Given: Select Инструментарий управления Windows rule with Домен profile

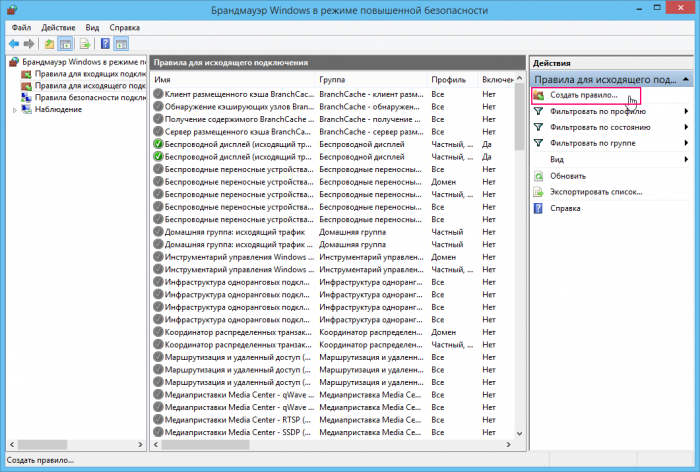Looking at the screenshot, I should 239,257.
